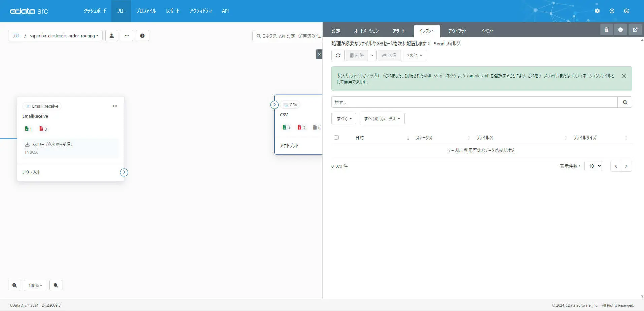
Task: Open the その他 dropdown menu
Action: pos(414,55)
